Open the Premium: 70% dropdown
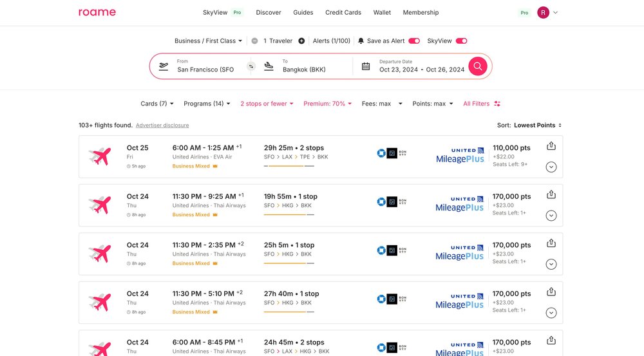Screen dimensions: 644x356 coord(328,104)
